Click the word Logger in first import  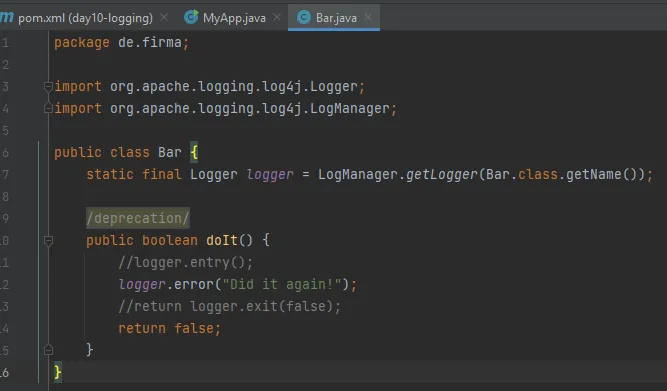point(334,86)
